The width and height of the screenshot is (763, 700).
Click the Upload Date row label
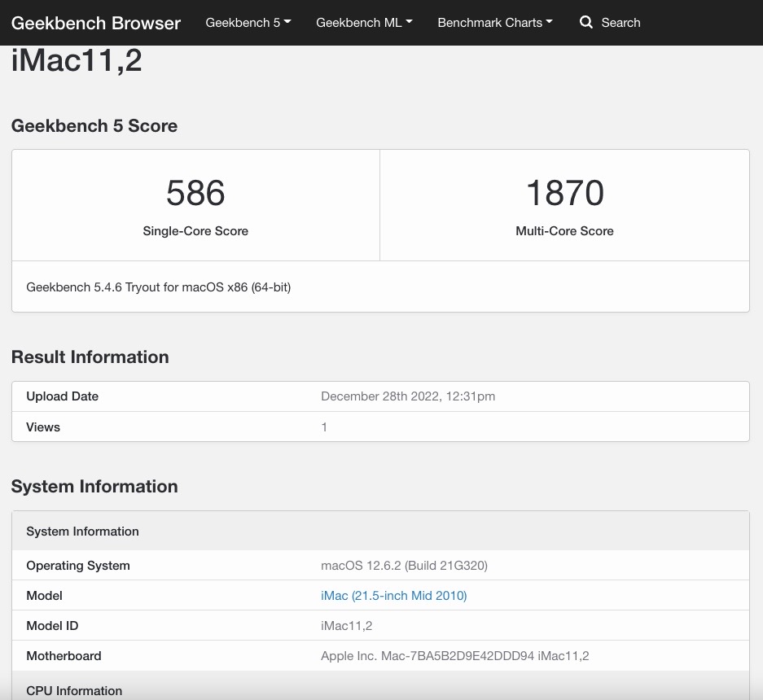click(x=62, y=396)
